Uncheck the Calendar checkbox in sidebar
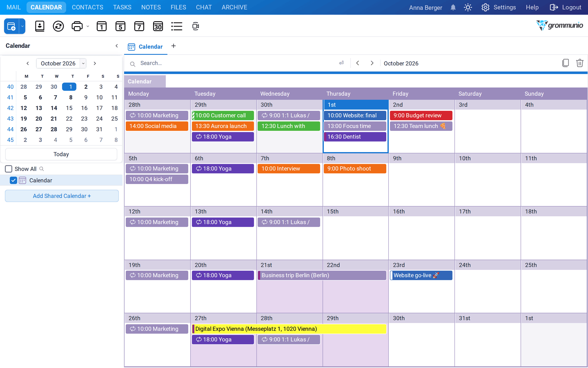This screenshot has height=368, width=588. tap(13, 180)
